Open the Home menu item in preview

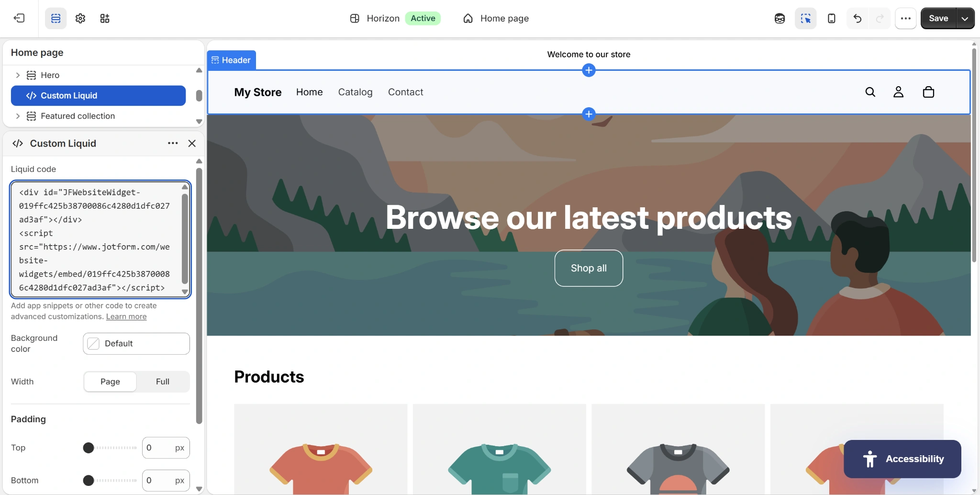[309, 92]
